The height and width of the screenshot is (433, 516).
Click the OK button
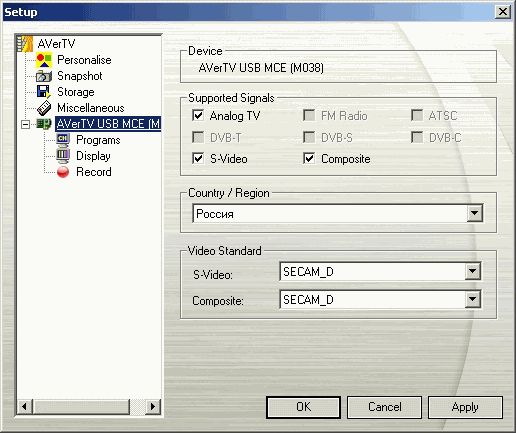pyautogui.click(x=304, y=407)
